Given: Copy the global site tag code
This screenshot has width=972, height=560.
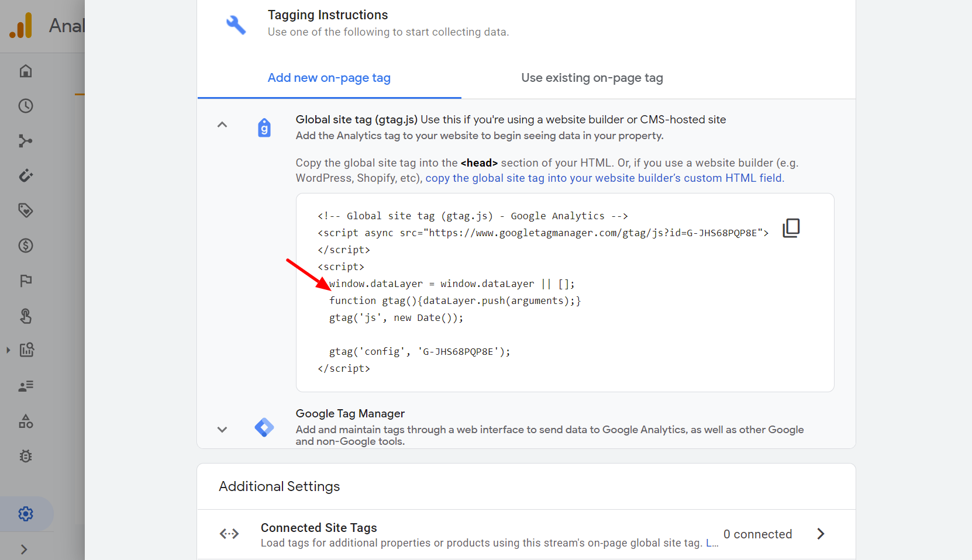Looking at the screenshot, I should pyautogui.click(x=791, y=227).
